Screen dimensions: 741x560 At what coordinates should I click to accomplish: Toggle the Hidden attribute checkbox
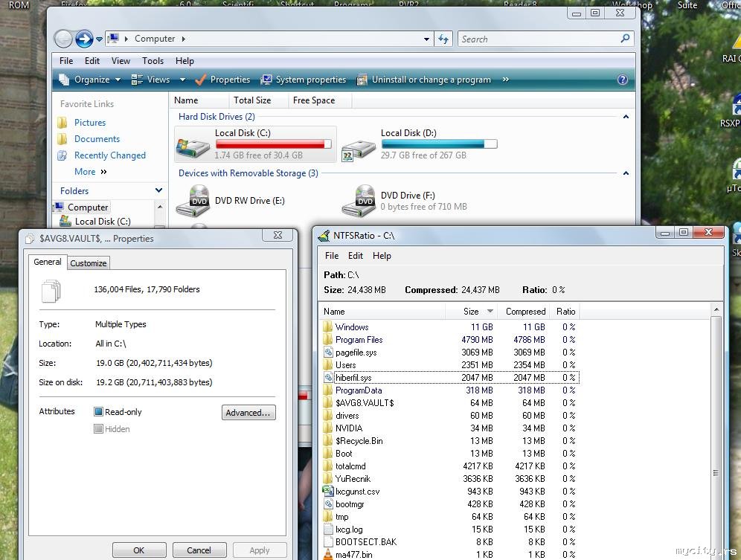[x=98, y=429]
